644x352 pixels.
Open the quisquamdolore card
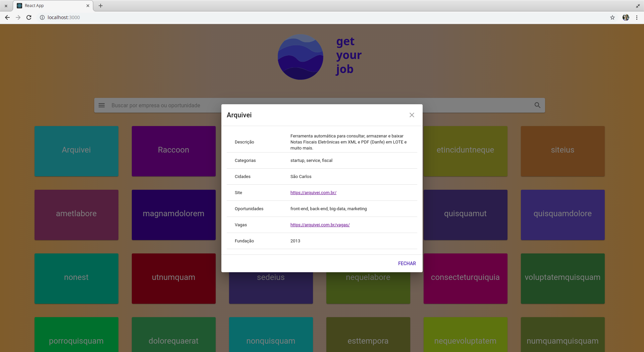click(x=563, y=215)
